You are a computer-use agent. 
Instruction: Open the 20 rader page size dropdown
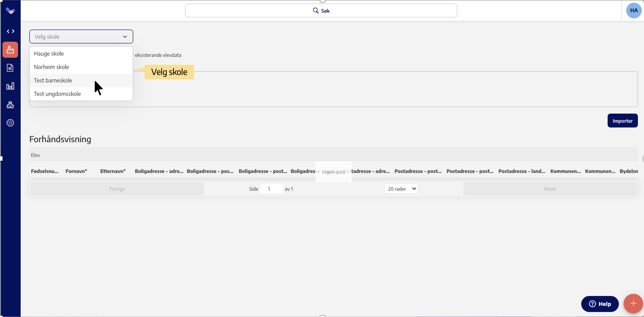pyautogui.click(x=401, y=189)
